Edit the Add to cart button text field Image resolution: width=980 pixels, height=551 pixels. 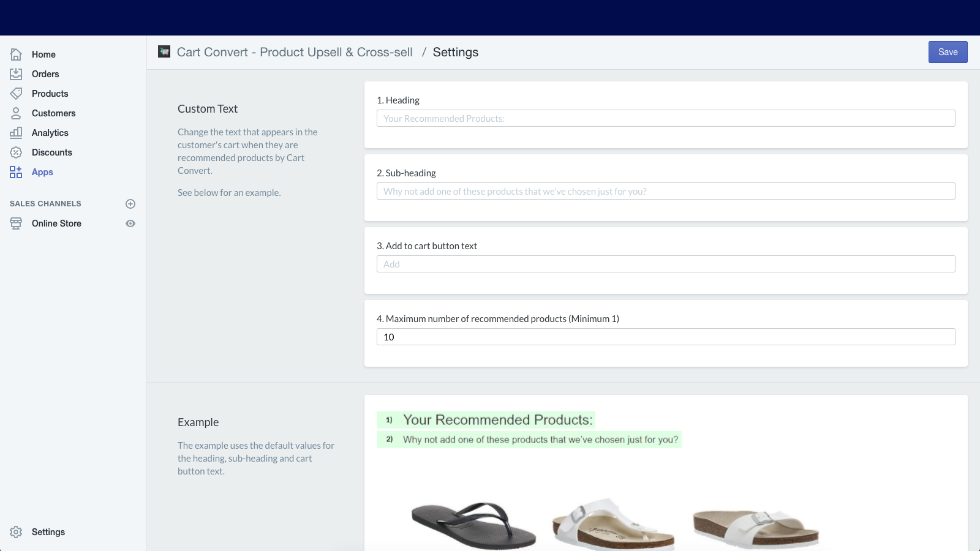[666, 264]
